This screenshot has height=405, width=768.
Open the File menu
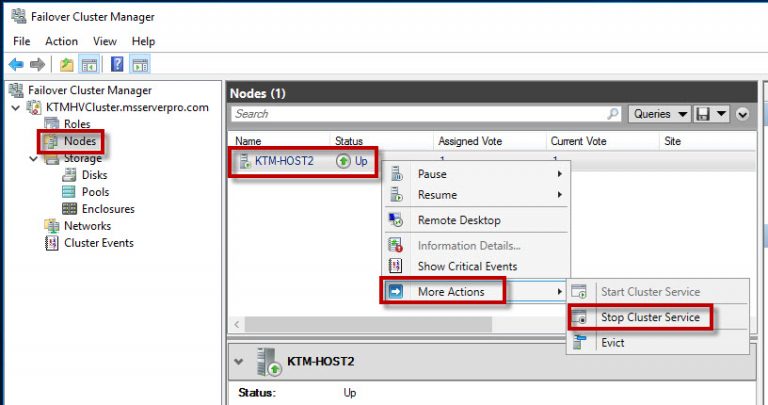22,41
